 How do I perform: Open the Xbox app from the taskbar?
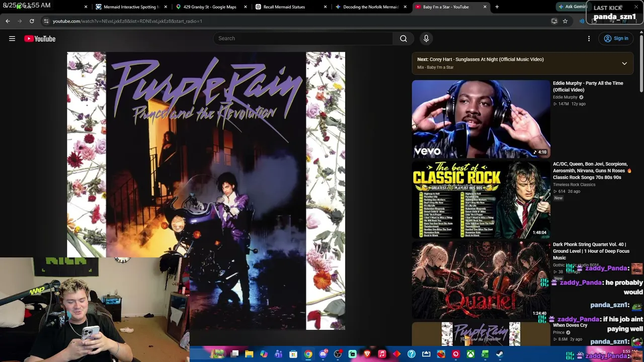point(470,354)
